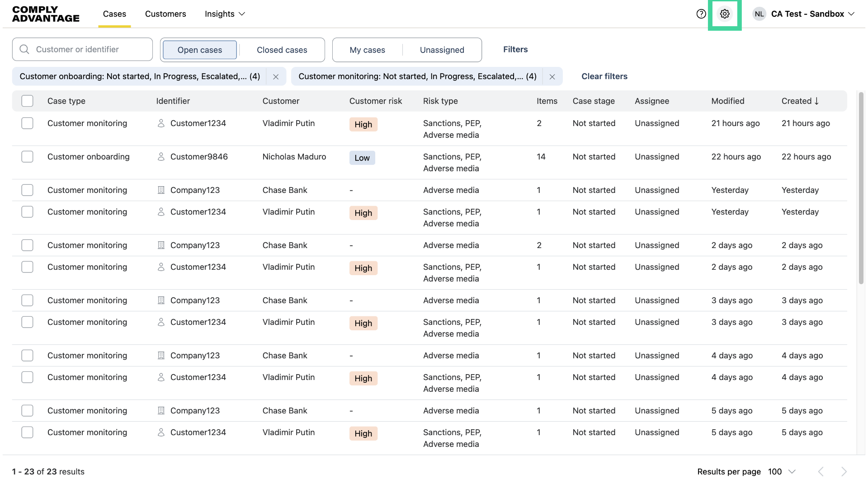Image resolution: width=868 pixels, height=488 pixels.
Task: Check the checkbox on the first Chase Bank row
Action: tap(27, 190)
